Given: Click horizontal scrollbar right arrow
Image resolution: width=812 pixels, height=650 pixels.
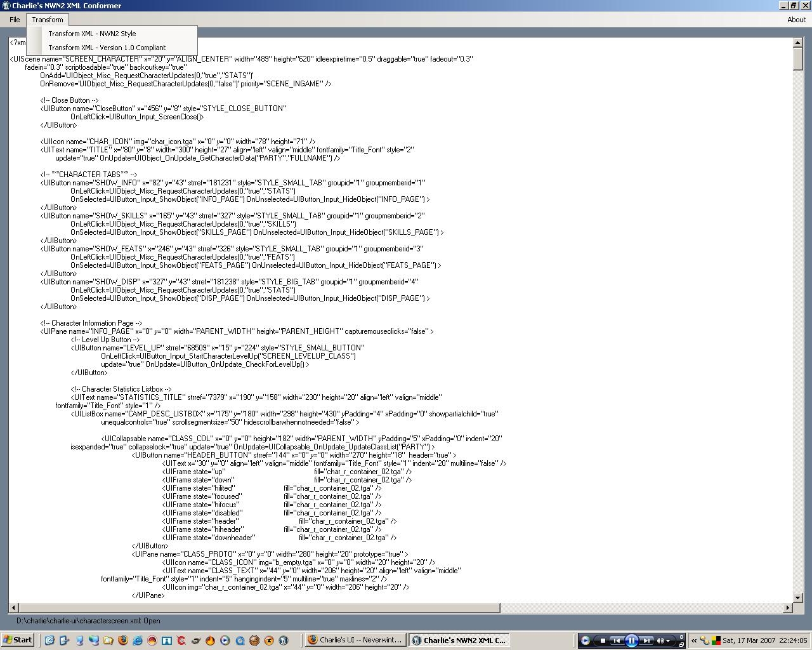Looking at the screenshot, I should pyautogui.click(x=788, y=607).
